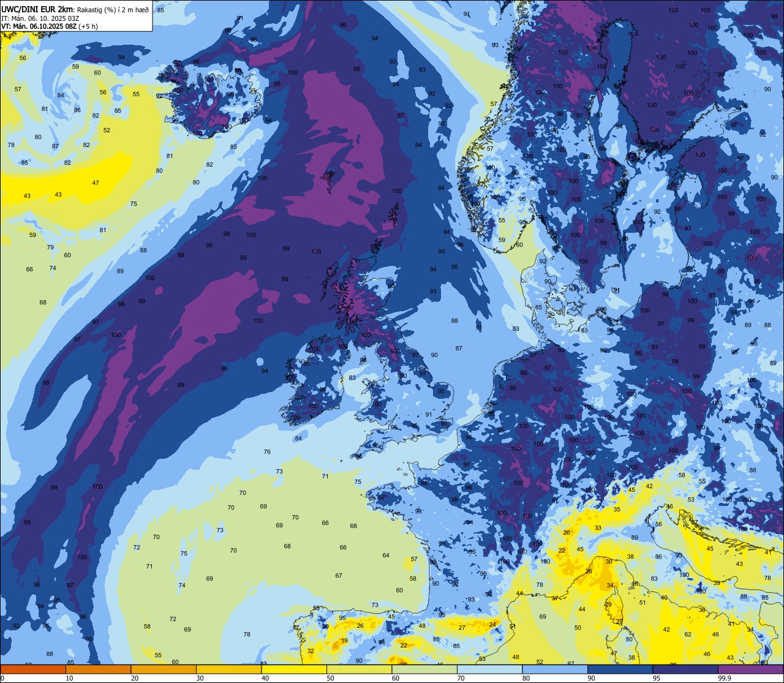Click the 10–20 orange legend swatch
Image resolution: width=784 pixels, height=683 pixels.
(x=99, y=669)
